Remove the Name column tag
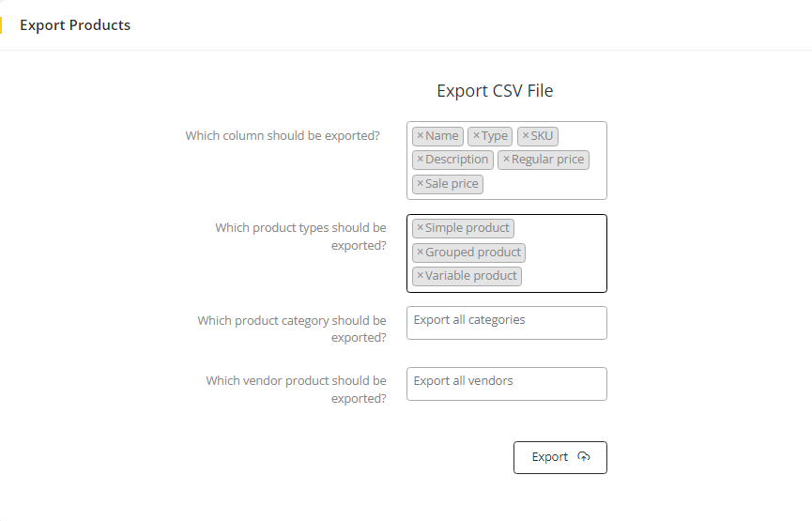The height and width of the screenshot is (521, 812). click(420, 136)
